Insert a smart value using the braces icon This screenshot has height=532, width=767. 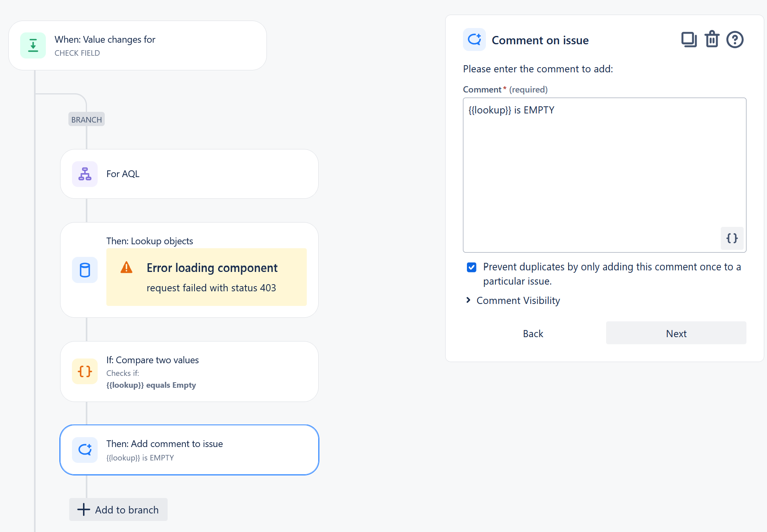click(x=732, y=238)
